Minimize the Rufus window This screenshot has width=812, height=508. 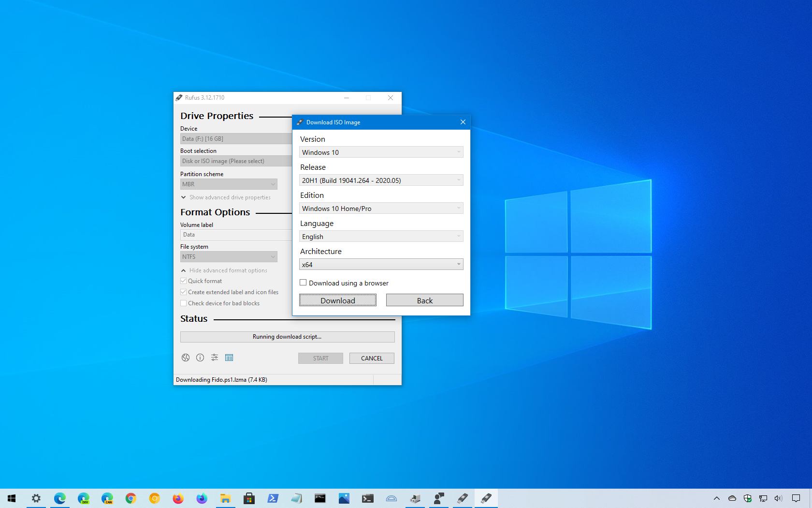(x=347, y=97)
